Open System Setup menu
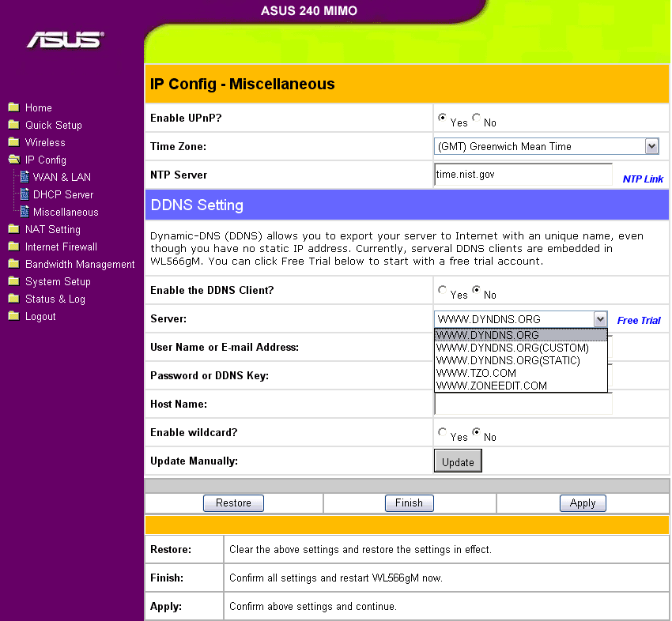The height and width of the screenshot is (621, 672). click(58, 282)
